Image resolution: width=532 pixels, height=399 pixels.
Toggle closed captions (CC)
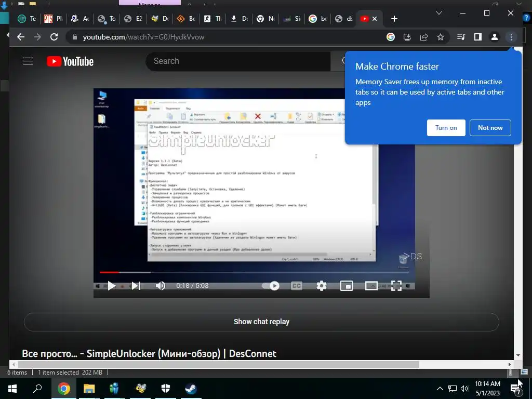tap(297, 286)
